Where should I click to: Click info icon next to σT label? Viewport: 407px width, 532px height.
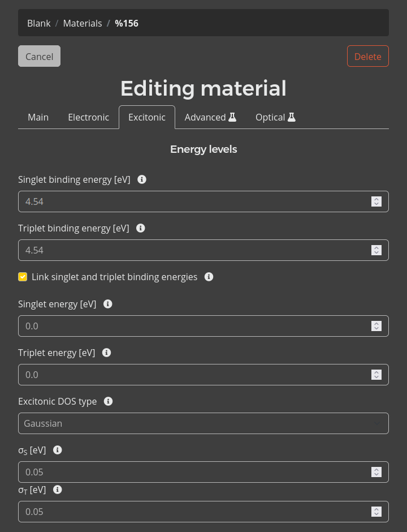click(57, 490)
